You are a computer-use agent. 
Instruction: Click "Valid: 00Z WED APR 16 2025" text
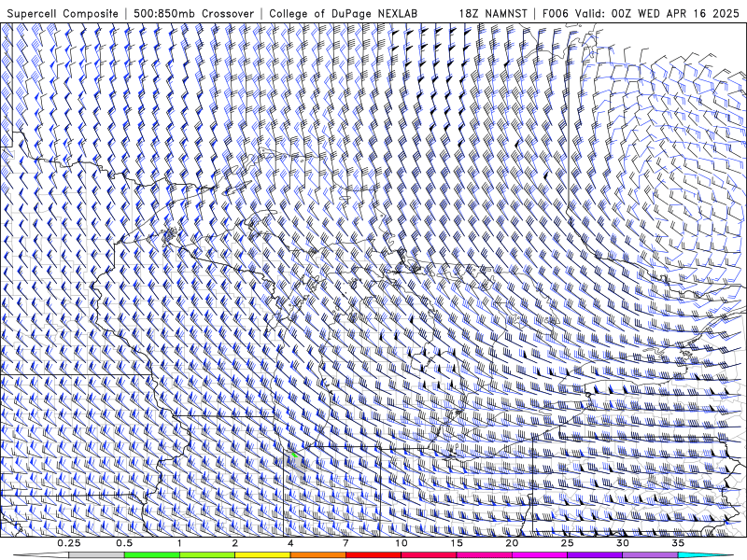pyautogui.click(x=657, y=13)
